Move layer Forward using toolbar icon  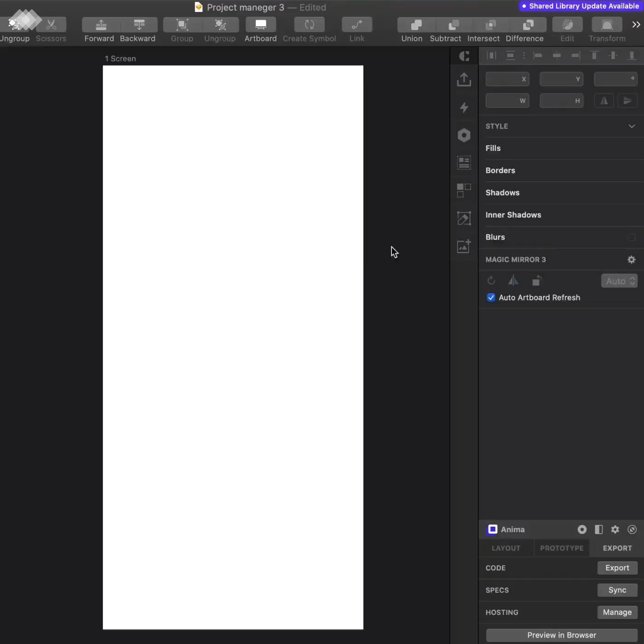pyautogui.click(x=101, y=25)
